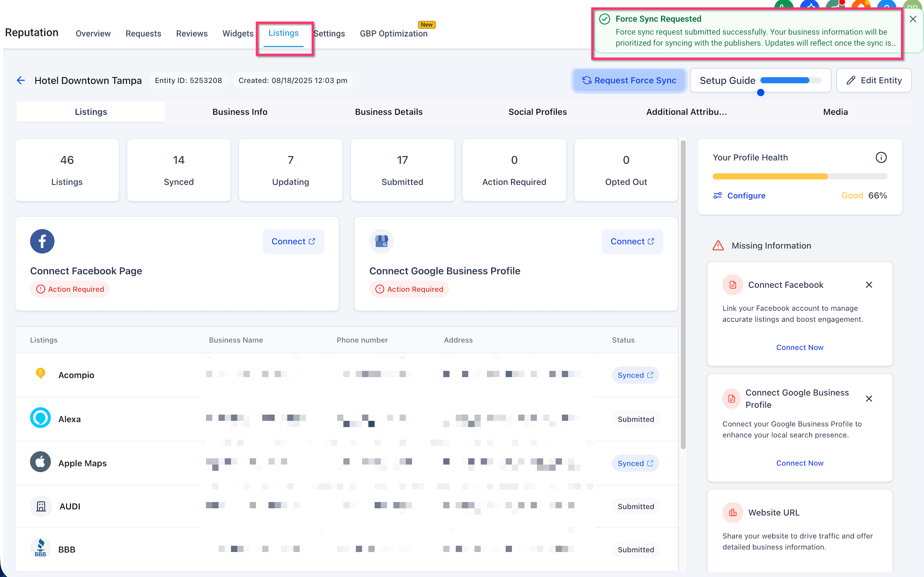Click the back arrow beside Hotel Downtown Tampa
The width and height of the screenshot is (924, 577).
[21, 80]
